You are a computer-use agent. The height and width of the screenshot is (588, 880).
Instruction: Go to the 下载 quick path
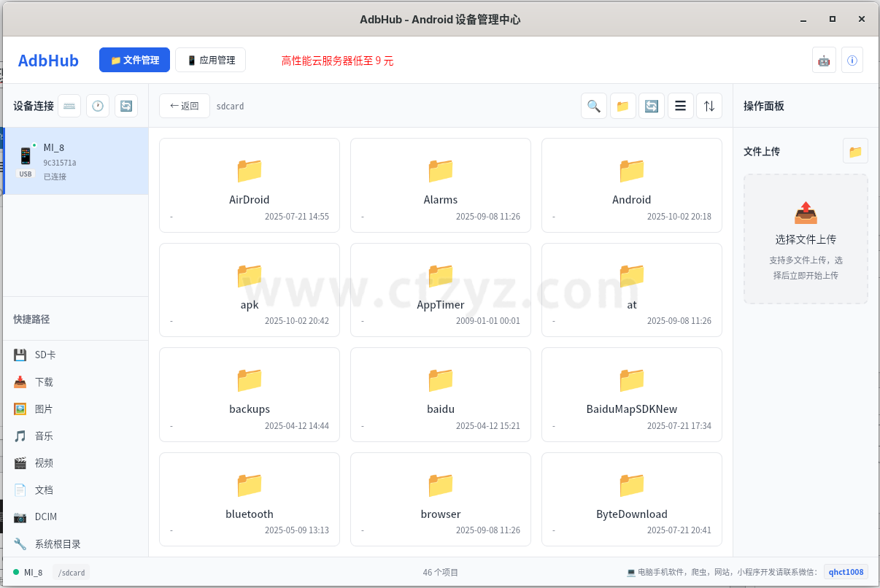[x=44, y=382]
